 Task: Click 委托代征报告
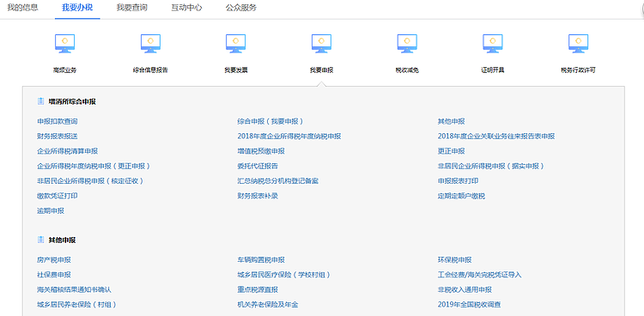click(x=258, y=167)
